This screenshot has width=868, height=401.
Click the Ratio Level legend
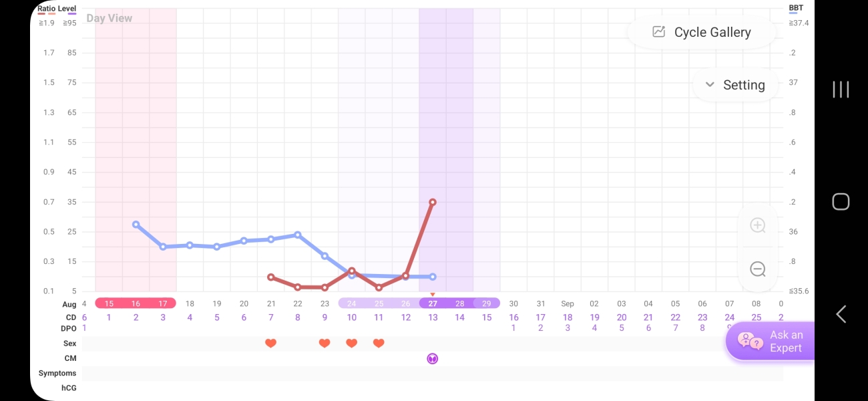(57, 9)
